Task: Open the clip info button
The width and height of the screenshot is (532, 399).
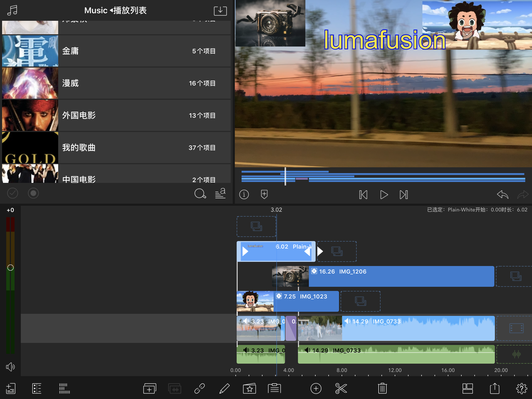Action: coord(244,194)
